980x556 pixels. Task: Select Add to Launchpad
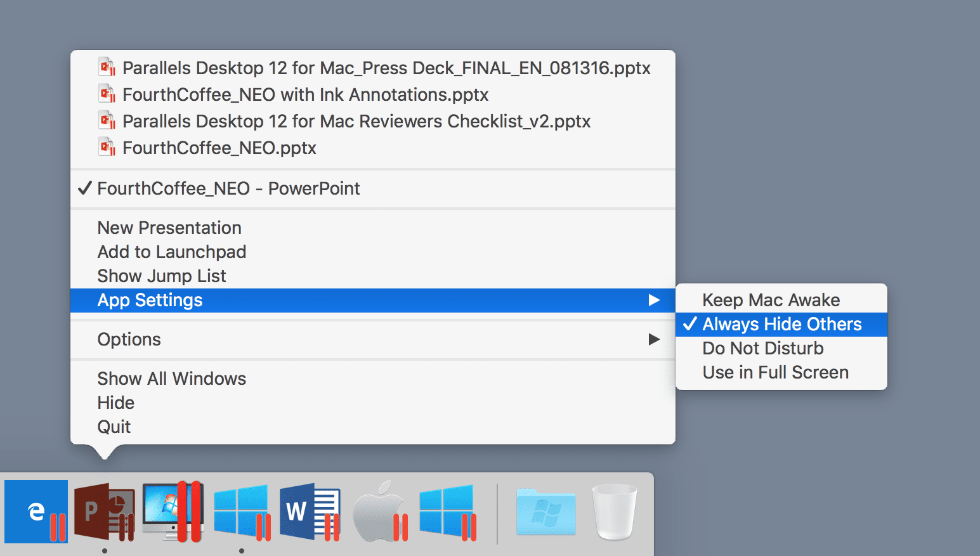click(x=373, y=252)
